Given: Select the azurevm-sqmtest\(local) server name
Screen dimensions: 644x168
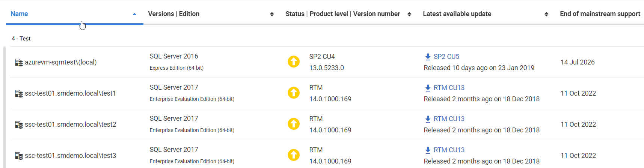Looking at the screenshot, I should point(61,62).
